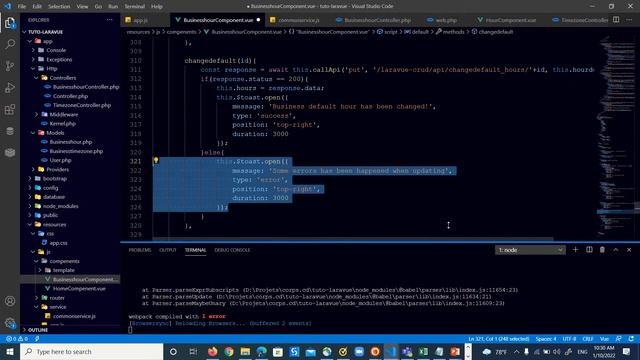The width and height of the screenshot is (640, 360).
Task: Switch to the DEBUG CONSOLE tab
Action: 232,250
